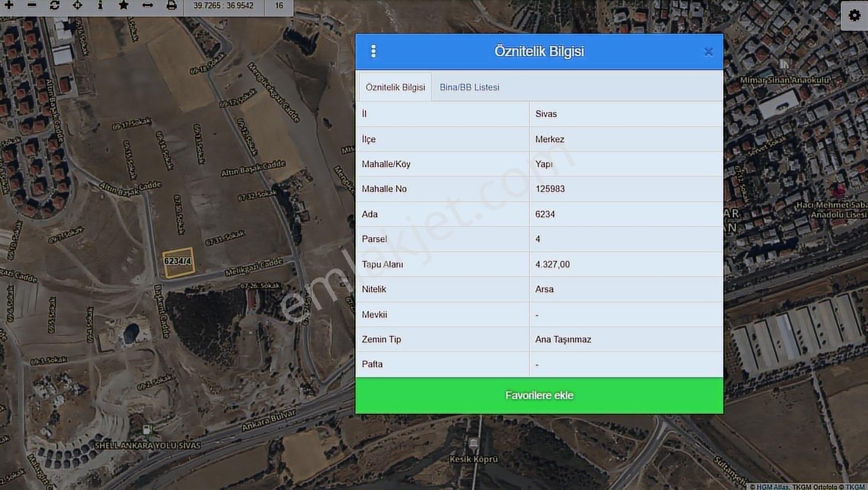
Task: Click the İlçe value Merkez
Action: click(550, 139)
